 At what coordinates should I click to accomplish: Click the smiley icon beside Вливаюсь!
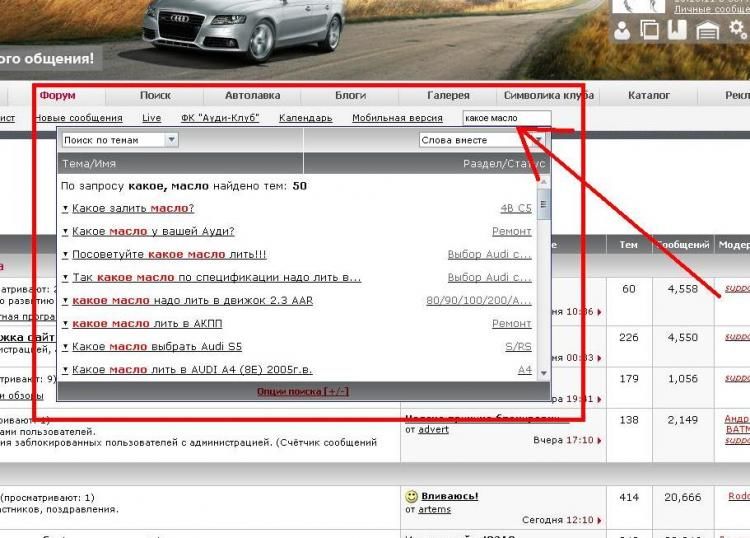click(411, 496)
